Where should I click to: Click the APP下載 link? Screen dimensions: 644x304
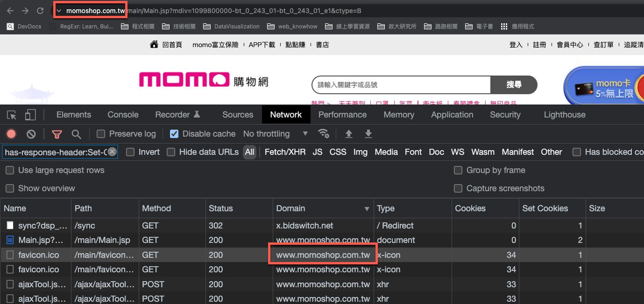pos(262,45)
